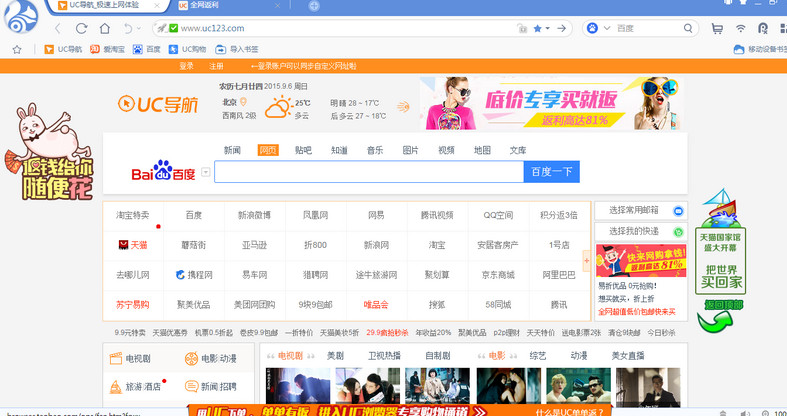The image size is (787, 416).
Task: Click the browser back arrow
Action: click(58, 29)
